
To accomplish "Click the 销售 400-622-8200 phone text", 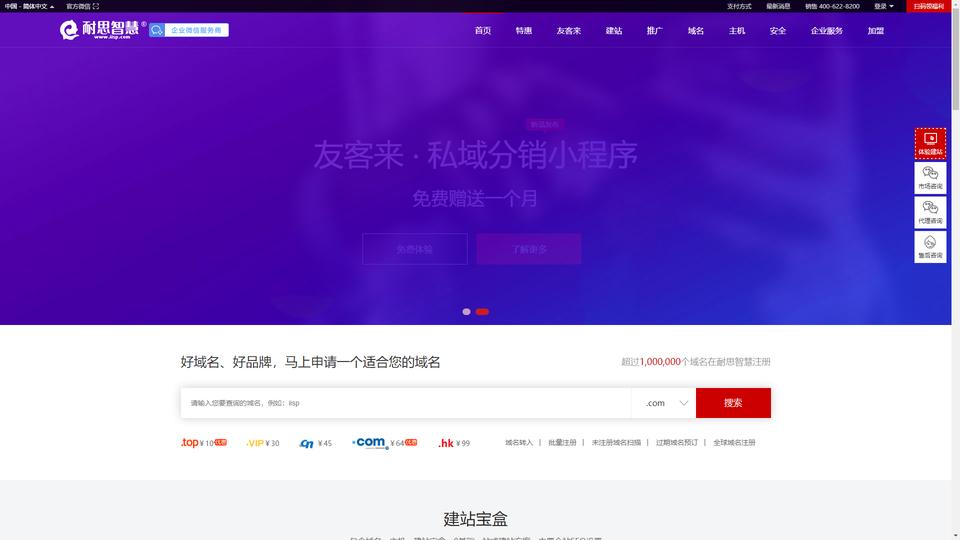I will pos(832,6).
